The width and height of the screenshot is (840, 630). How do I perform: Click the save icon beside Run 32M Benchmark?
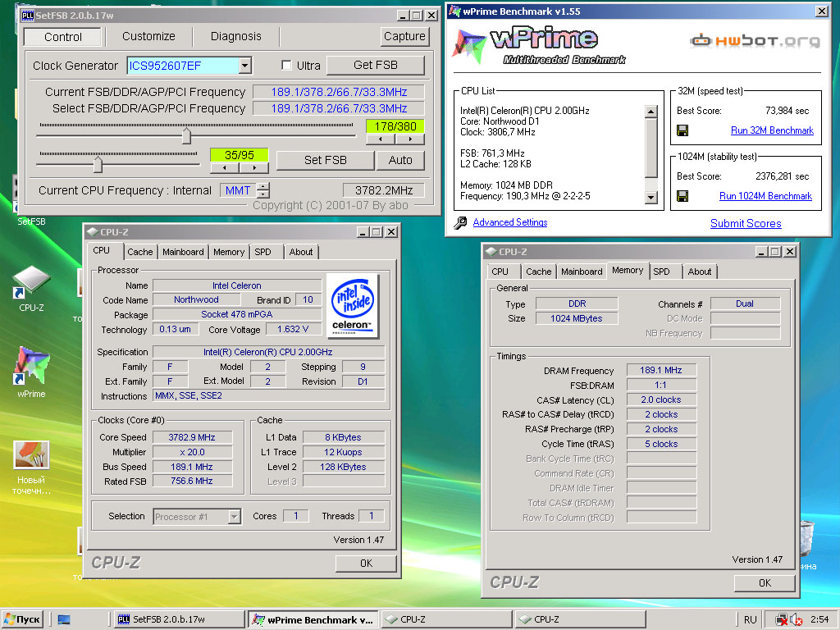pyautogui.click(x=682, y=130)
